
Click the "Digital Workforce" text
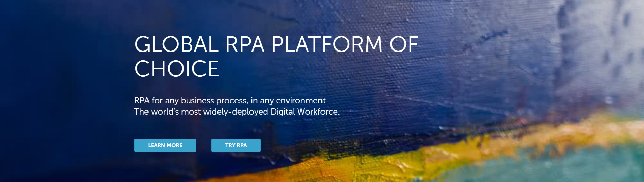click(304, 112)
